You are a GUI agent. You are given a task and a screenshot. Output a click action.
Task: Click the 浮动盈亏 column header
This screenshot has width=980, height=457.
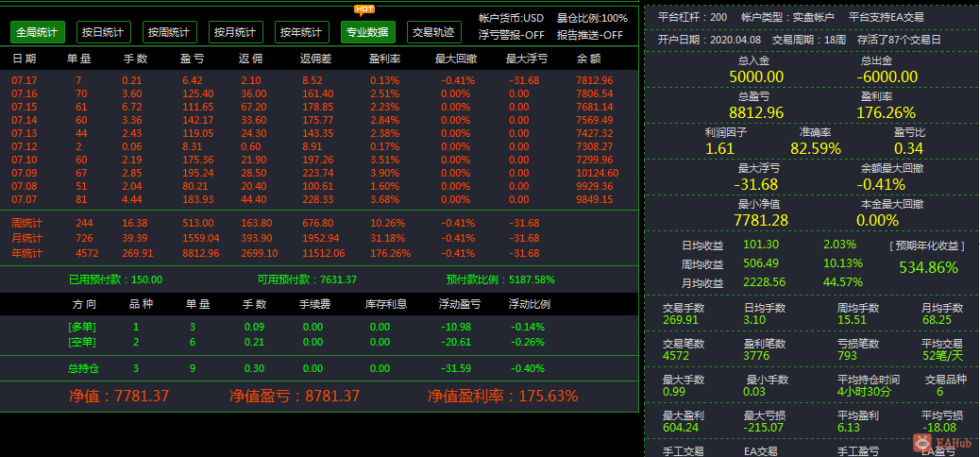[460, 304]
